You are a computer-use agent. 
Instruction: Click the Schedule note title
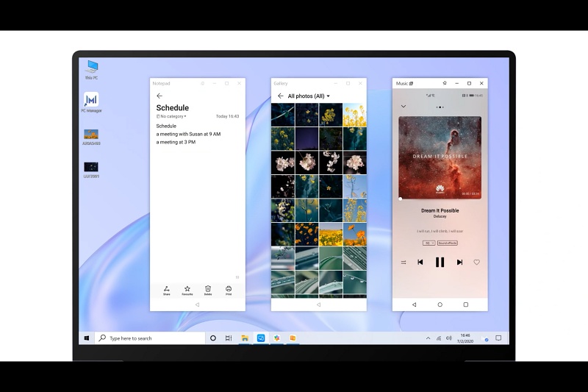(x=173, y=107)
